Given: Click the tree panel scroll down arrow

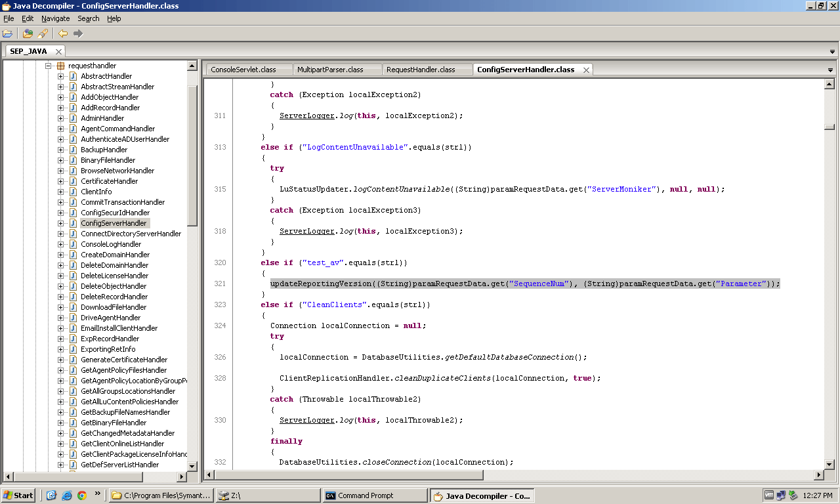Looking at the screenshot, I should point(192,466).
